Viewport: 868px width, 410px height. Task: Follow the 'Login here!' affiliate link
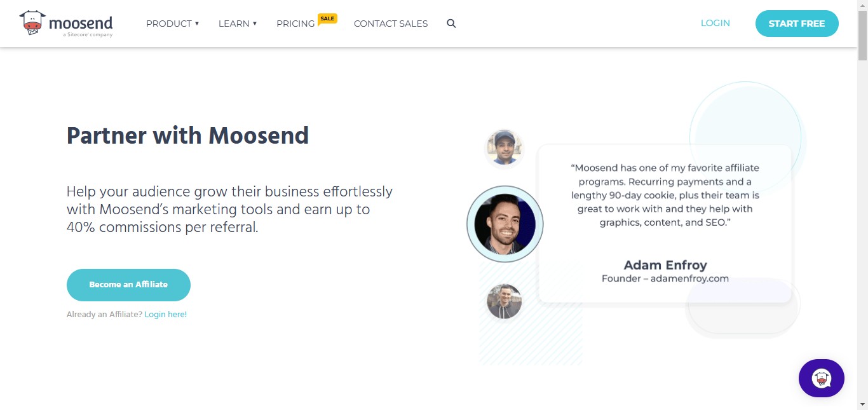(x=166, y=314)
